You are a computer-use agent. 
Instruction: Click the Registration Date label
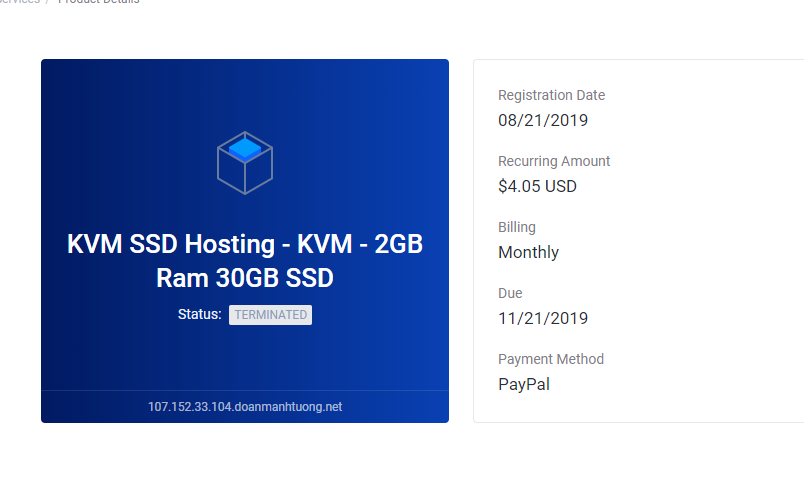551,95
